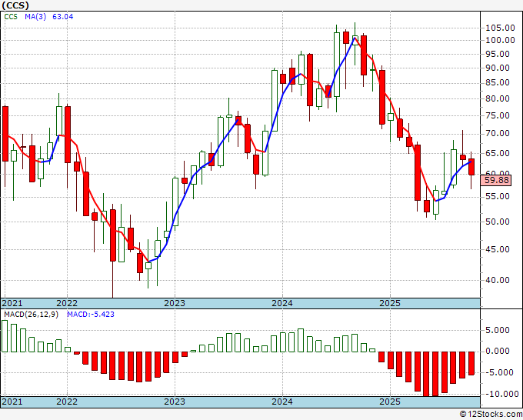Click the 100.00 price axis label
Viewport: 523px width, 420px height.
tap(500, 40)
